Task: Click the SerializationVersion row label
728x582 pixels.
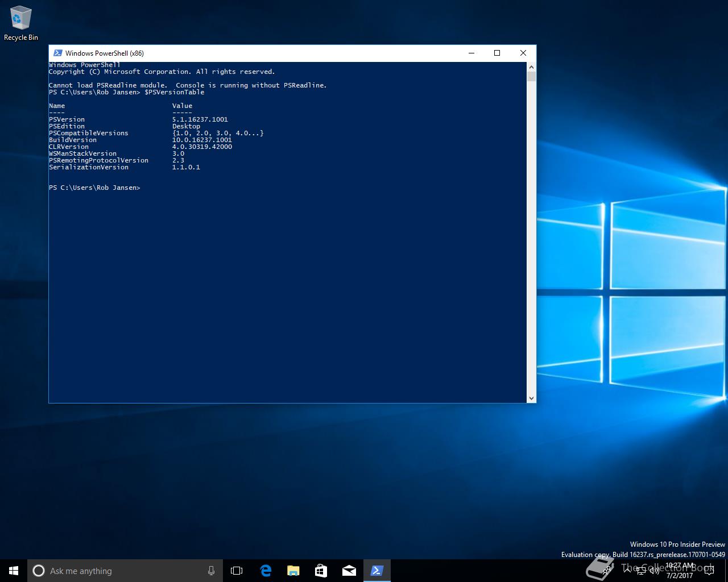Action: (x=89, y=167)
